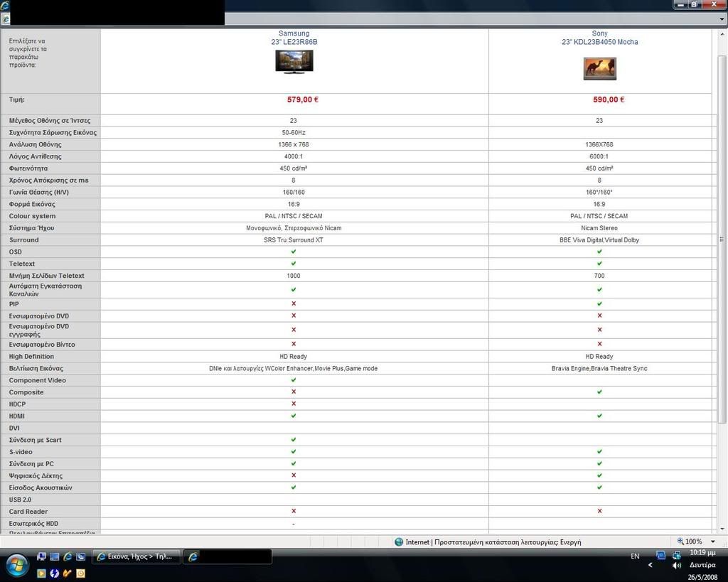Image resolution: width=728 pixels, height=582 pixels.
Task: Click the page scrollbar down arrow
Action: [722, 529]
